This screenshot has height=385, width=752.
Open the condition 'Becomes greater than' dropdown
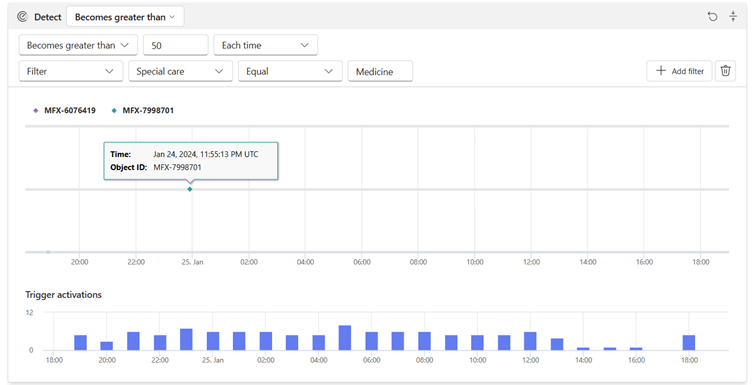click(x=78, y=45)
